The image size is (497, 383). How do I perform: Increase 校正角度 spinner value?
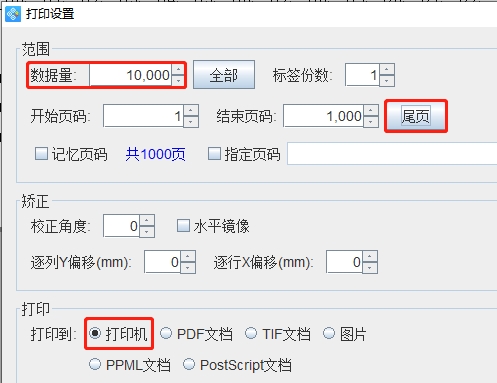click(x=147, y=220)
